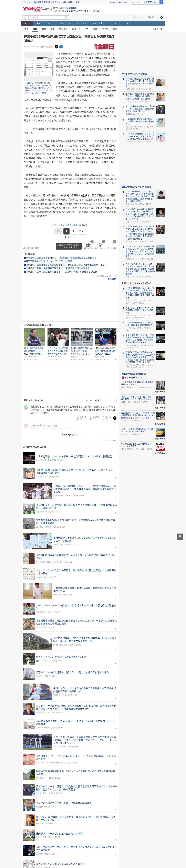The image size is (186, 868).
Task: Click the 記事に関する報告 report icon link
Action: click(x=31, y=248)
